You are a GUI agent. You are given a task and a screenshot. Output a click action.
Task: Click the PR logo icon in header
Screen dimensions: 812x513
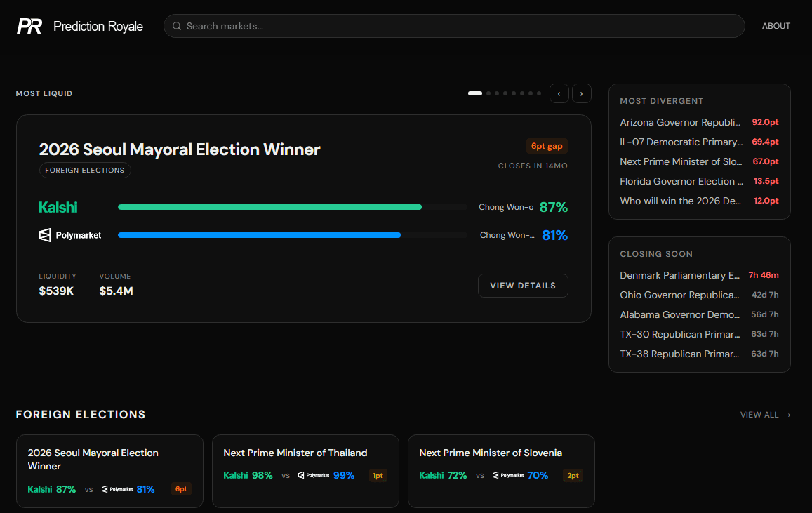tap(29, 26)
